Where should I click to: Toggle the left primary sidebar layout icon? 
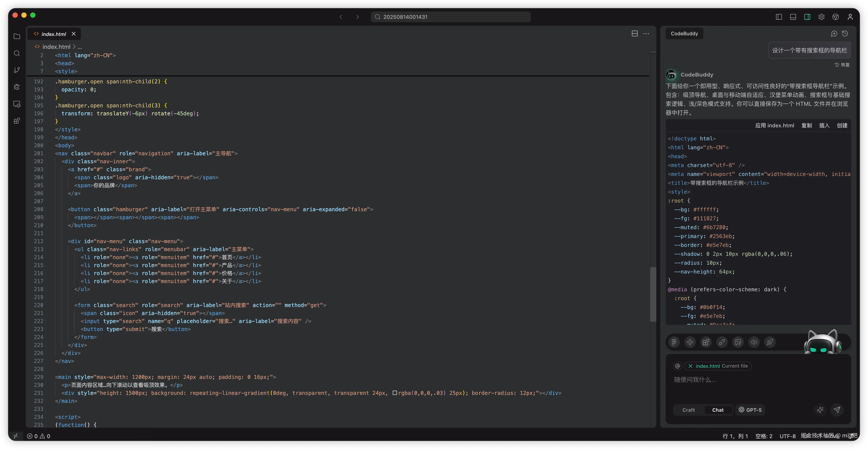click(779, 17)
